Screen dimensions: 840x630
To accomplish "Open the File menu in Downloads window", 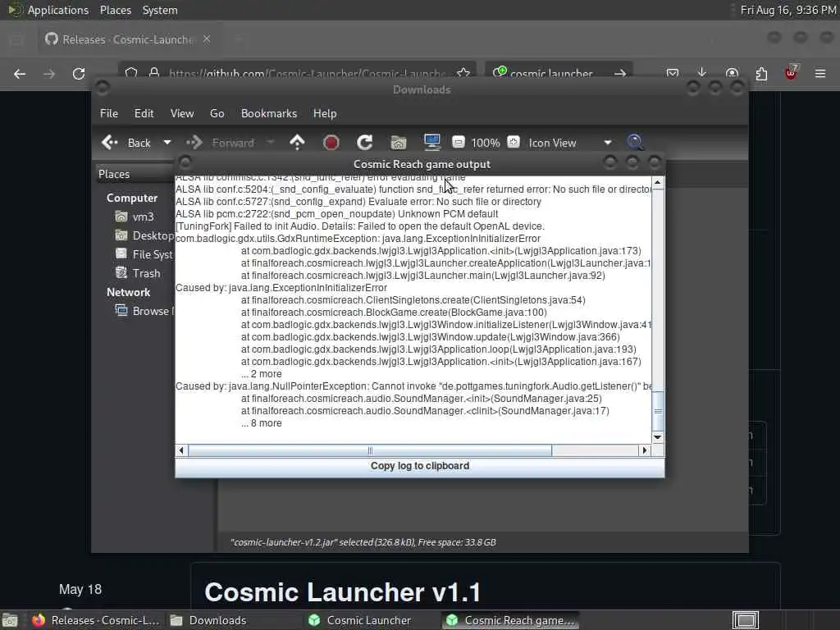I will tap(109, 113).
